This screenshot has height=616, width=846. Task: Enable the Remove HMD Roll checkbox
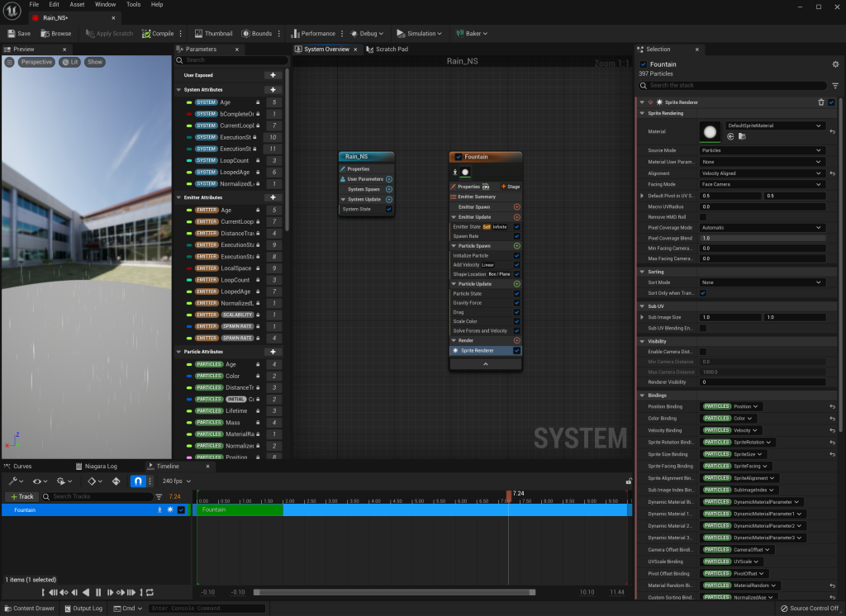point(703,216)
